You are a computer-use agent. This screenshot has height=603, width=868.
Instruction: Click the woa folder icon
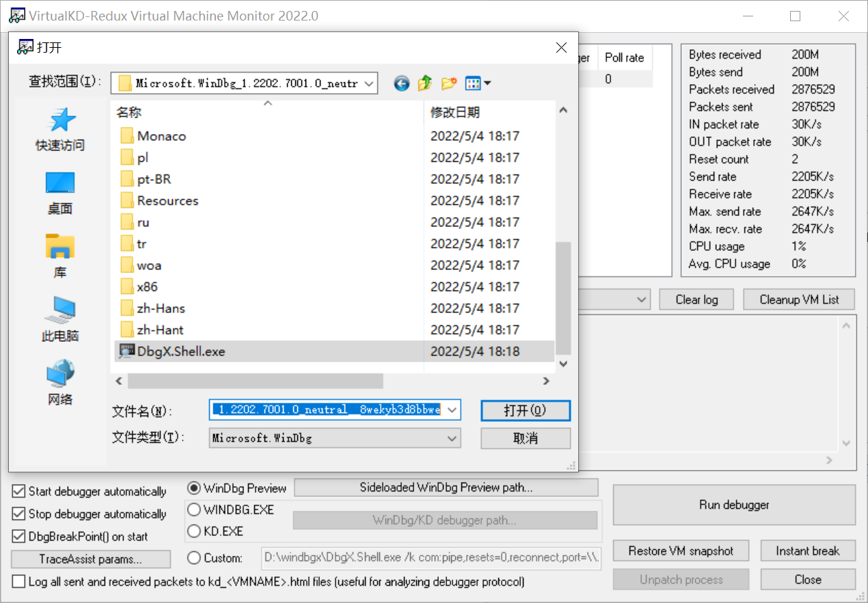pyautogui.click(x=126, y=265)
